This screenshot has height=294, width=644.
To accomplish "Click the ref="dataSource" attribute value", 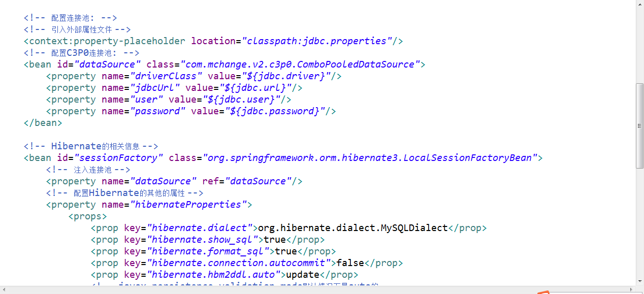I will coord(259,181).
